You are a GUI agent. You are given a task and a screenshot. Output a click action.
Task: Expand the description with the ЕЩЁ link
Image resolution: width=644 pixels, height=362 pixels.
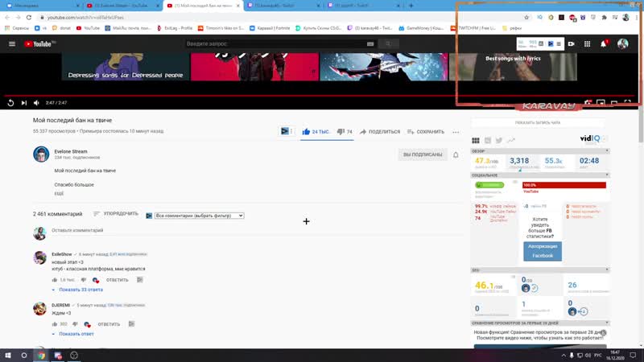coord(59,193)
